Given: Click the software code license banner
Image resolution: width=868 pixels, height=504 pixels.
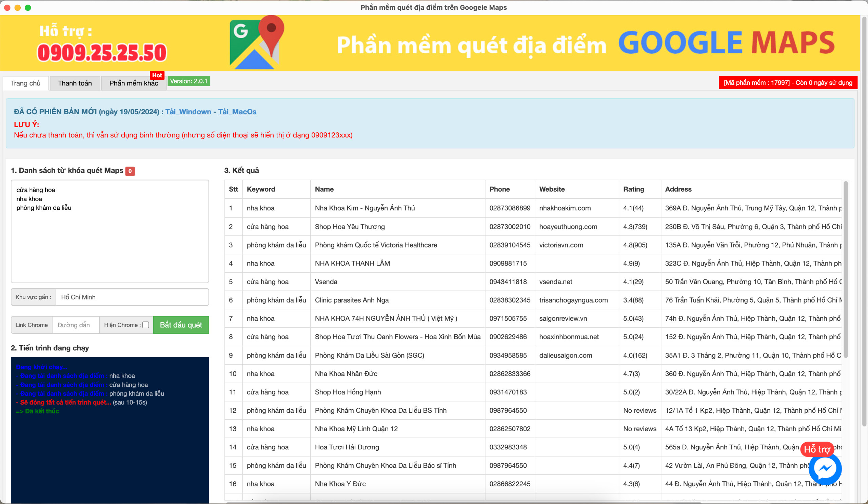Looking at the screenshot, I should pos(788,83).
